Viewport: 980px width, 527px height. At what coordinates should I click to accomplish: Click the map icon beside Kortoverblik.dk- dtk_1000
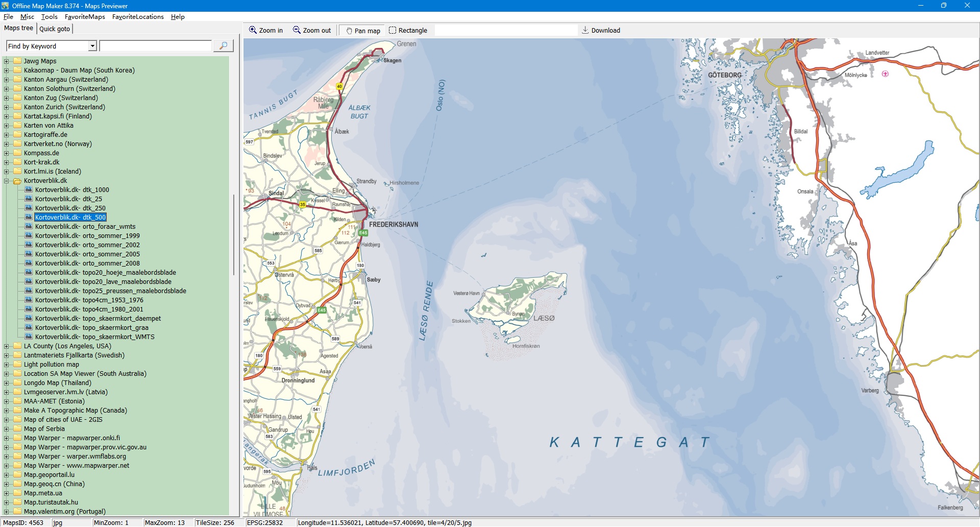point(29,189)
